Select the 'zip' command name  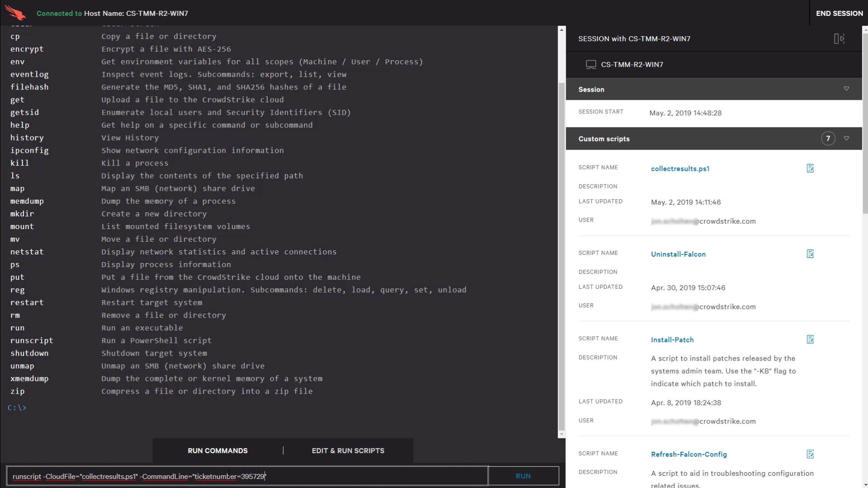coord(17,391)
